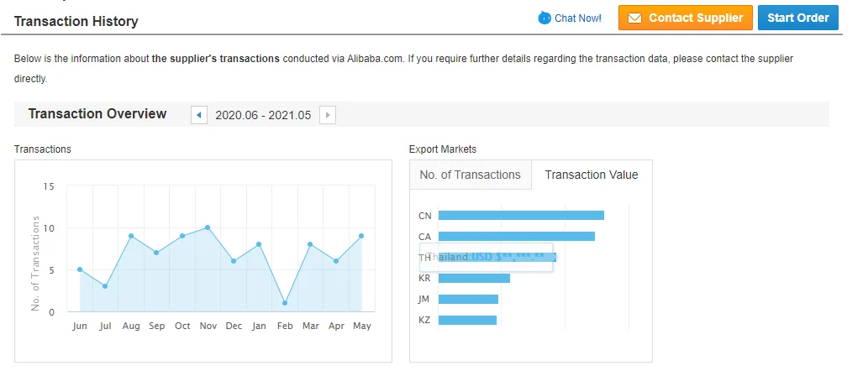Click the May data point on chart
868x371 pixels.
361,236
